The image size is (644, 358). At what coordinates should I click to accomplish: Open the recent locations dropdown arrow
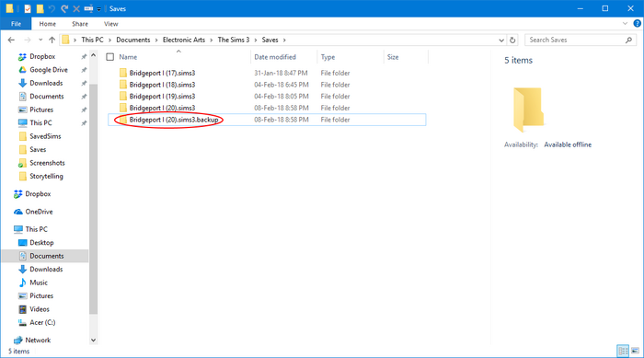(40, 40)
